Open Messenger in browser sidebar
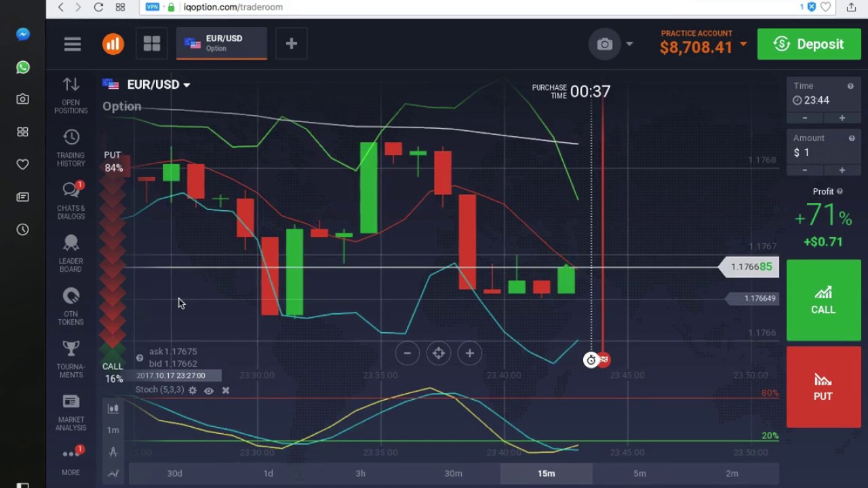 (23, 34)
